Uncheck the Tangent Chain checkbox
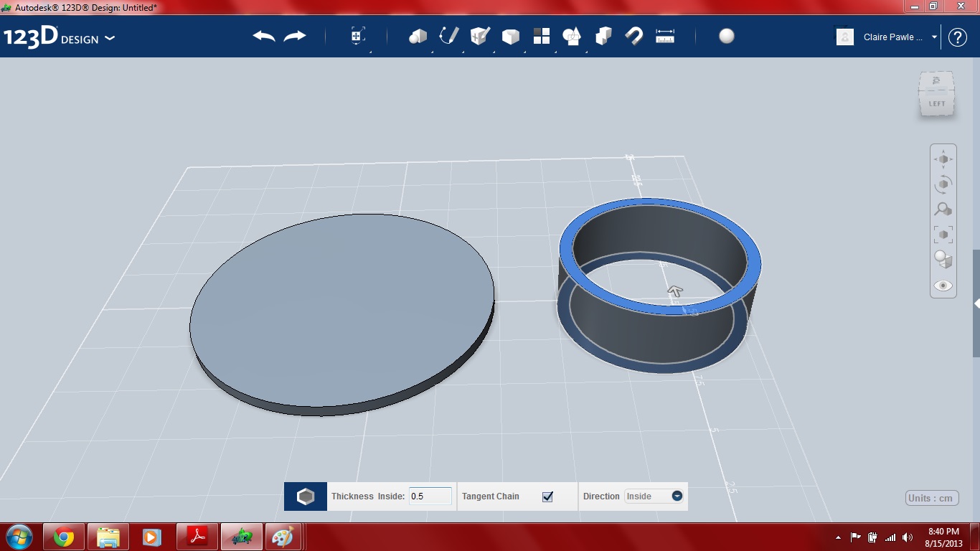The width and height of the screenshot is (980, 551). pos(547,496)
